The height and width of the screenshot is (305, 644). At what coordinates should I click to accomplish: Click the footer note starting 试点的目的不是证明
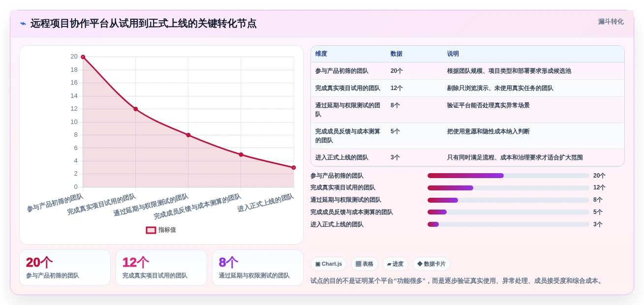(x=457, y=281)
